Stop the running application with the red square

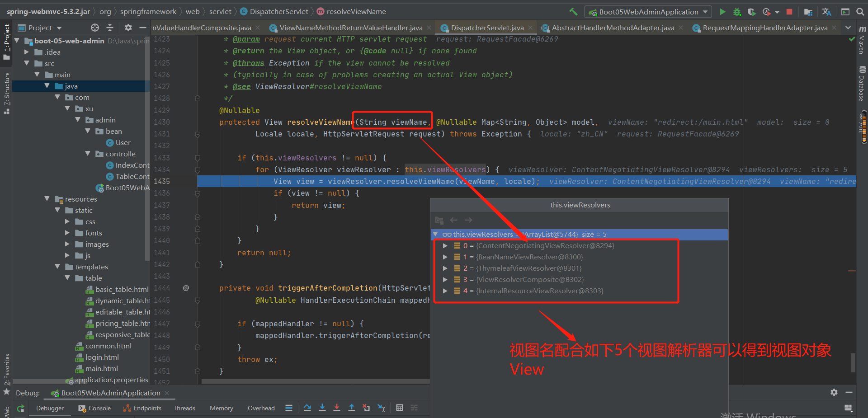tap(789, 12)
